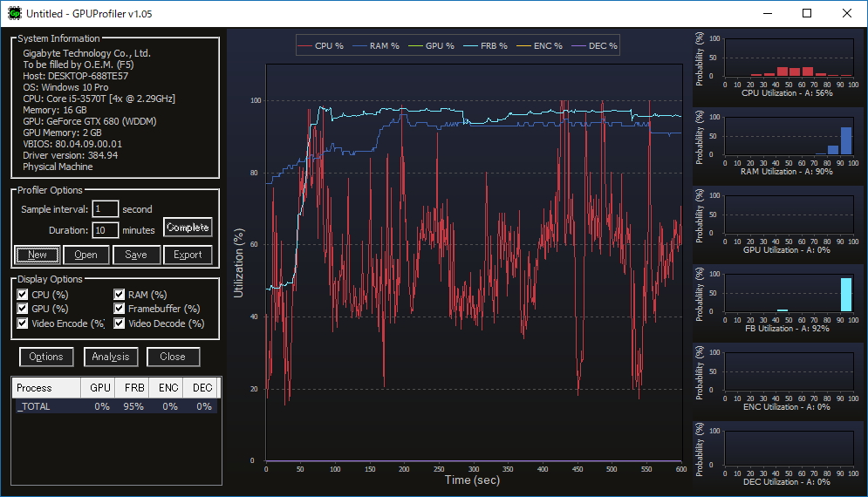
Task: Uncheck the GPU (%) display option
Action: (x=22, y=309)
